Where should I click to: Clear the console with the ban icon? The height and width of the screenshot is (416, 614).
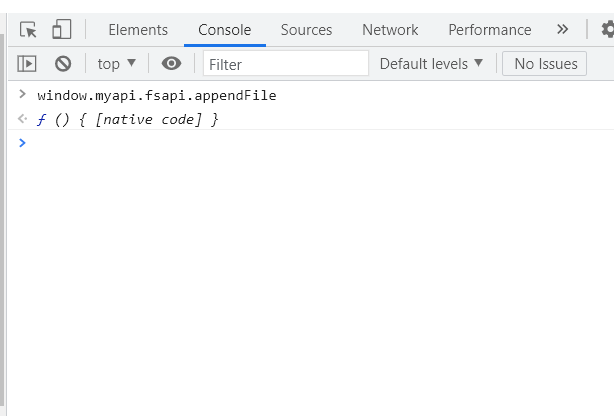(x=63, y=64)
